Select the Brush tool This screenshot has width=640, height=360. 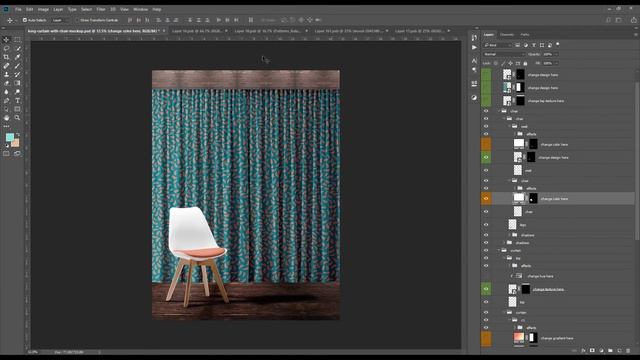click(x=17, y=66)
